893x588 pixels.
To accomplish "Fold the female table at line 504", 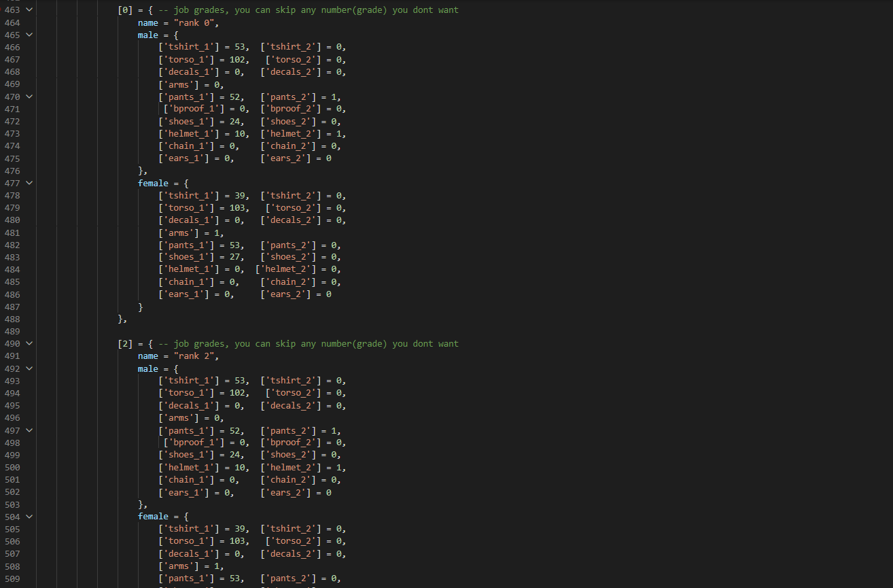I will 29,517.
